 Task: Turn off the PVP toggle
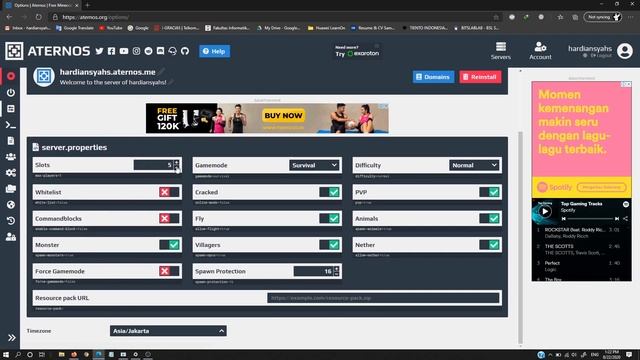489,192
